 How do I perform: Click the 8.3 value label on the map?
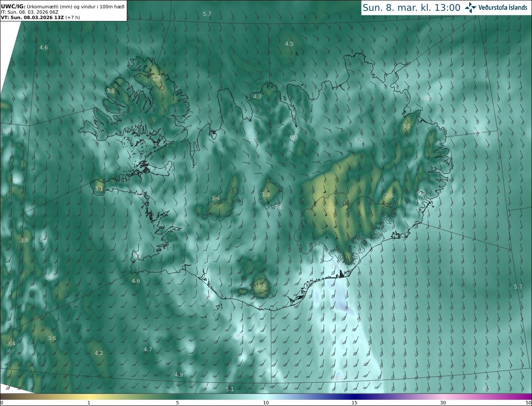[294, 137]
